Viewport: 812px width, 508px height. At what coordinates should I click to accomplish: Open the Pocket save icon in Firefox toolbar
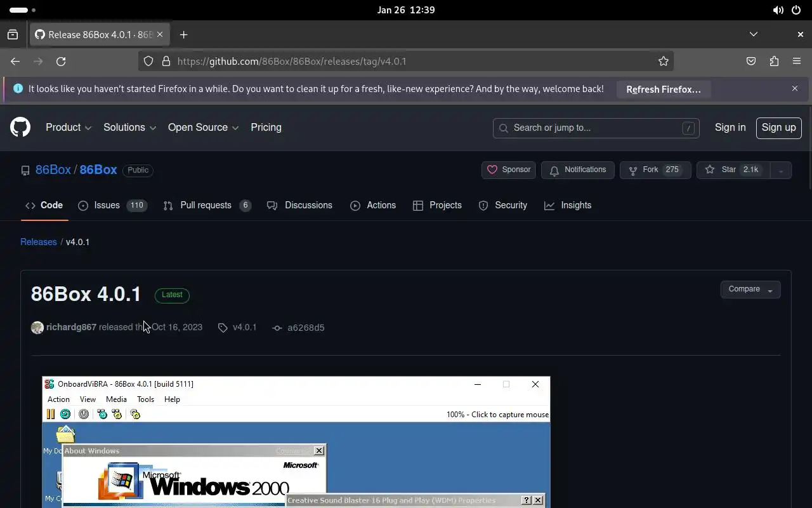tap(751, 61)
